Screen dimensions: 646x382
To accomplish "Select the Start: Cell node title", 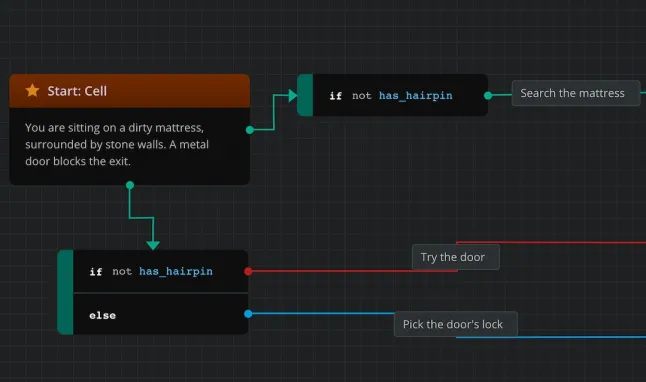I will (77, 91).
